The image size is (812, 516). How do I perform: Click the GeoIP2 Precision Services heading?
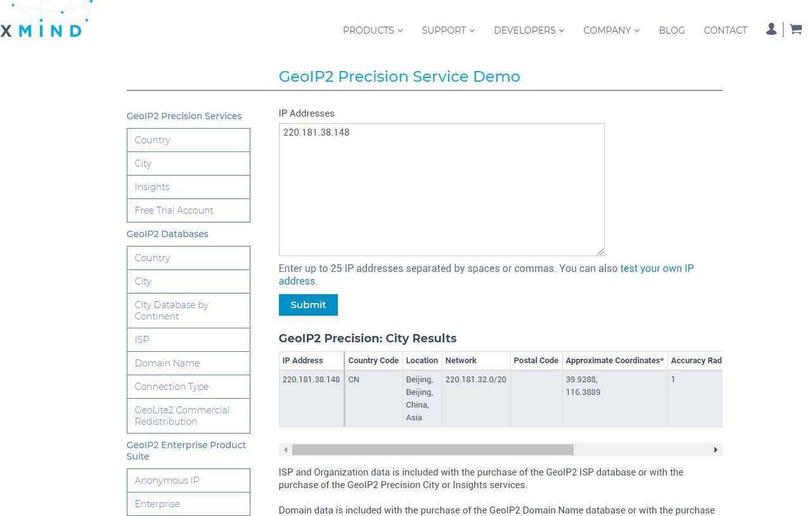coord(184,116)
